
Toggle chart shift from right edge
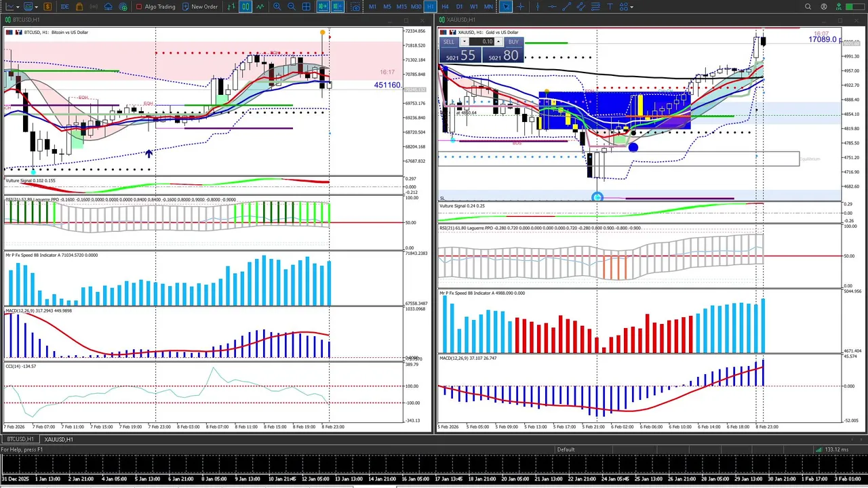(337, 7)
